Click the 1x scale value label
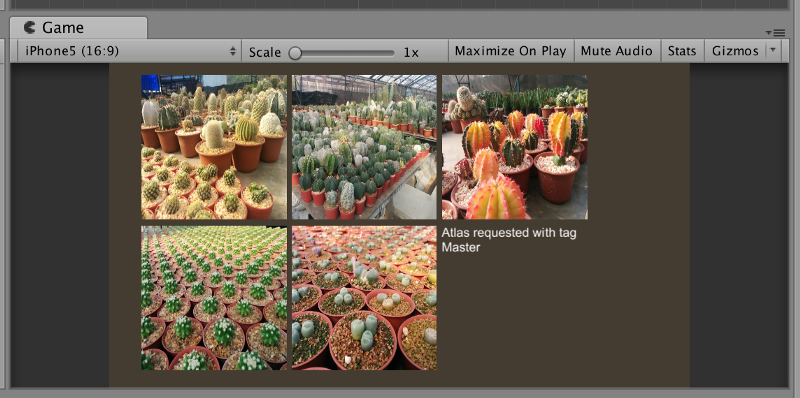Screen dimensions: 800x398 point(411,52)
